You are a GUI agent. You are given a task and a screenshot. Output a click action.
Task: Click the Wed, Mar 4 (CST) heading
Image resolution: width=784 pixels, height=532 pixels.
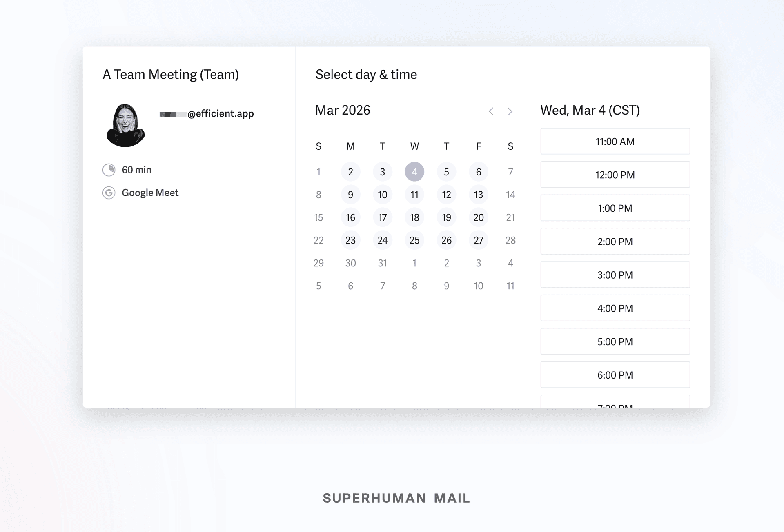pyautogui.click(x=590, y=110)
